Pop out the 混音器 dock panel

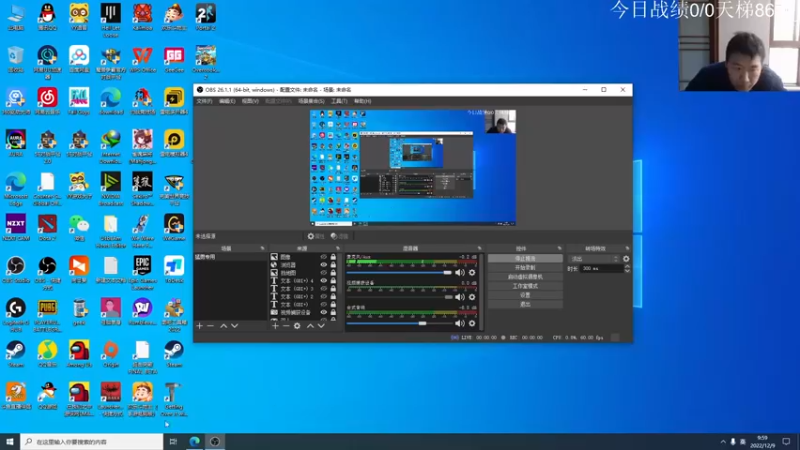click(479, 248)
